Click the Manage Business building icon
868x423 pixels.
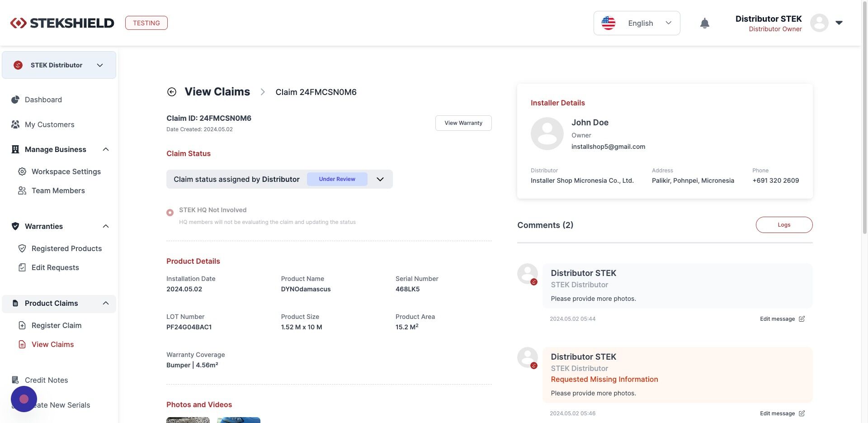15,149
